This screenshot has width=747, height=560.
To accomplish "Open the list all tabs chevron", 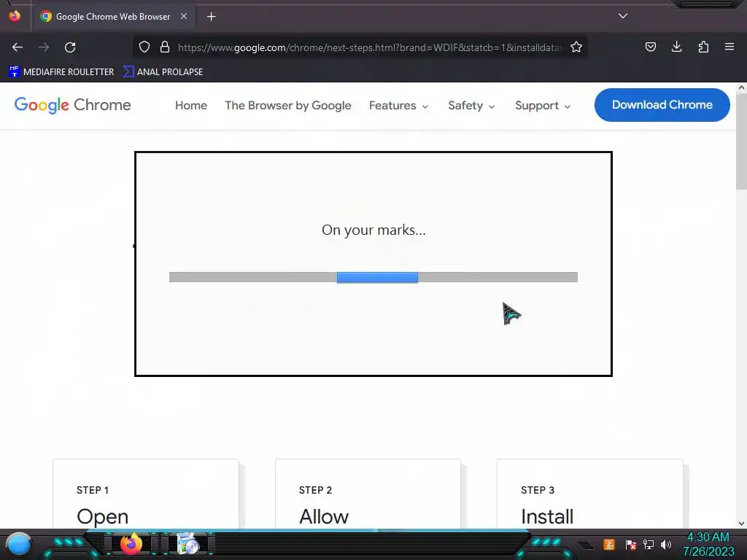I will 623,16.
